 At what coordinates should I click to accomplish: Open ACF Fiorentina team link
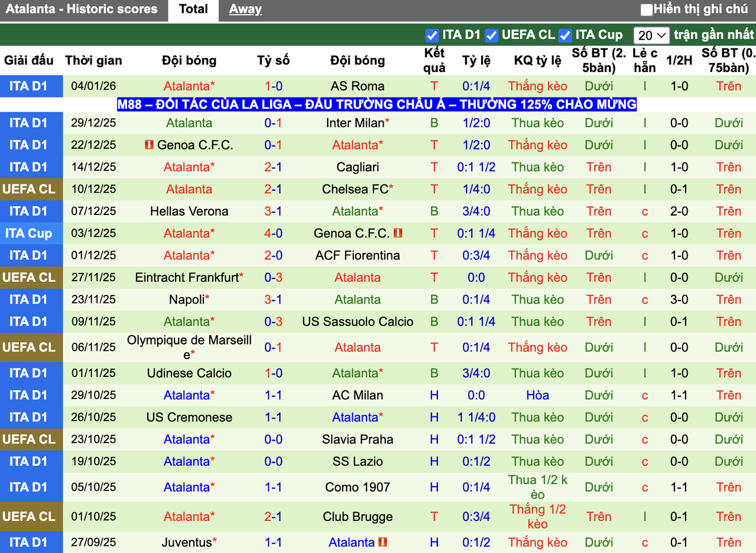click(x=358, y=256)
